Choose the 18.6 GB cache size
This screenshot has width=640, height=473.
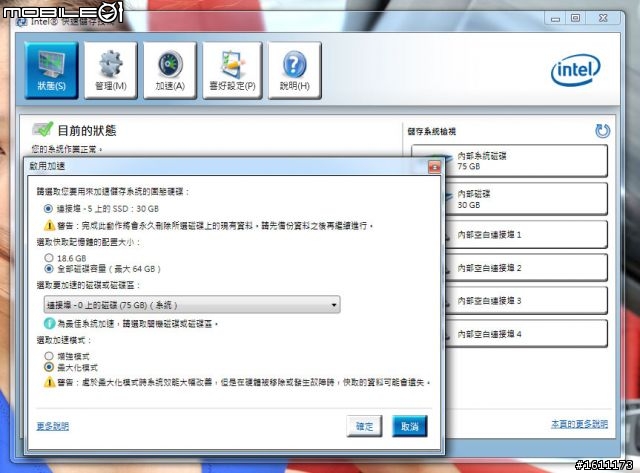tap(49, 258)
